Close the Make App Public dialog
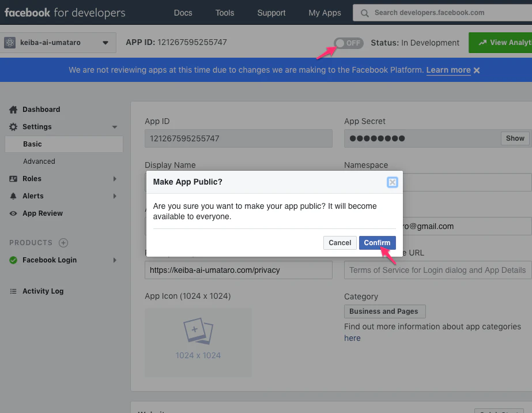Screen dimensions: 532x413 click(392, 182)
